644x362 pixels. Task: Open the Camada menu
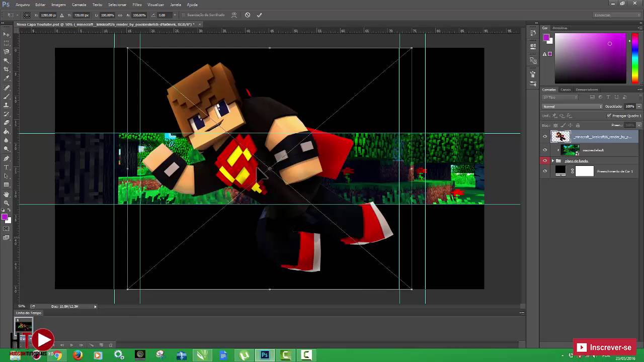79,5
